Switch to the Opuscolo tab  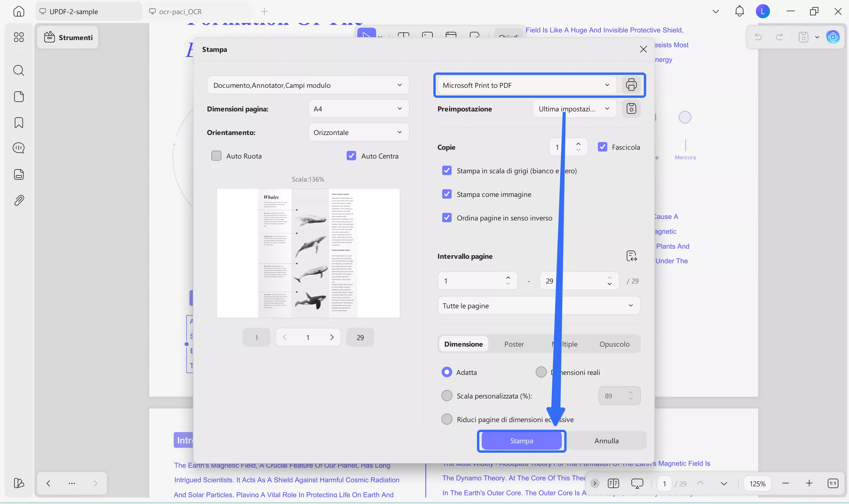(614, 344)
